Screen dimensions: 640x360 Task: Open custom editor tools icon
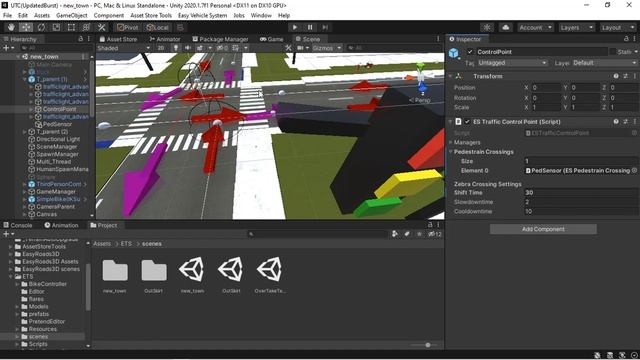point(102,27)
